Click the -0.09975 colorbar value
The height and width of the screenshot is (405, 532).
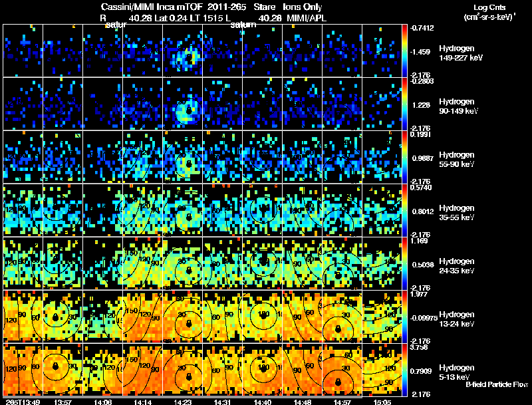[x=424, y=318]
